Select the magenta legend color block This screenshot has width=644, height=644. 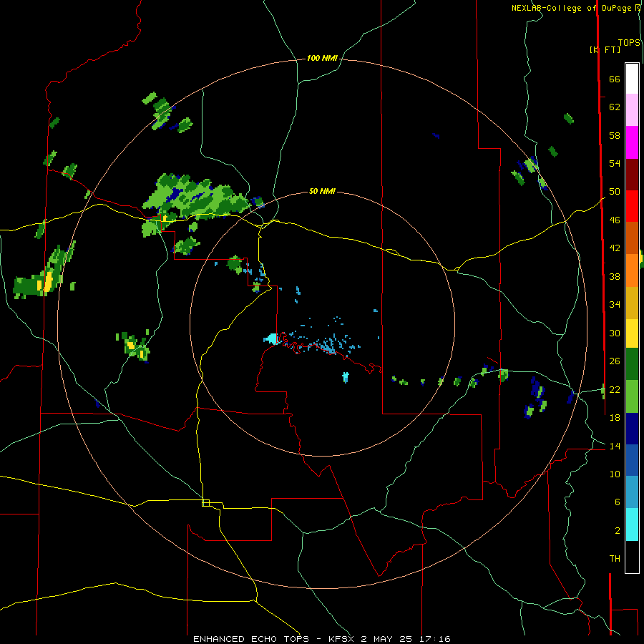click(x=632, y=142)
